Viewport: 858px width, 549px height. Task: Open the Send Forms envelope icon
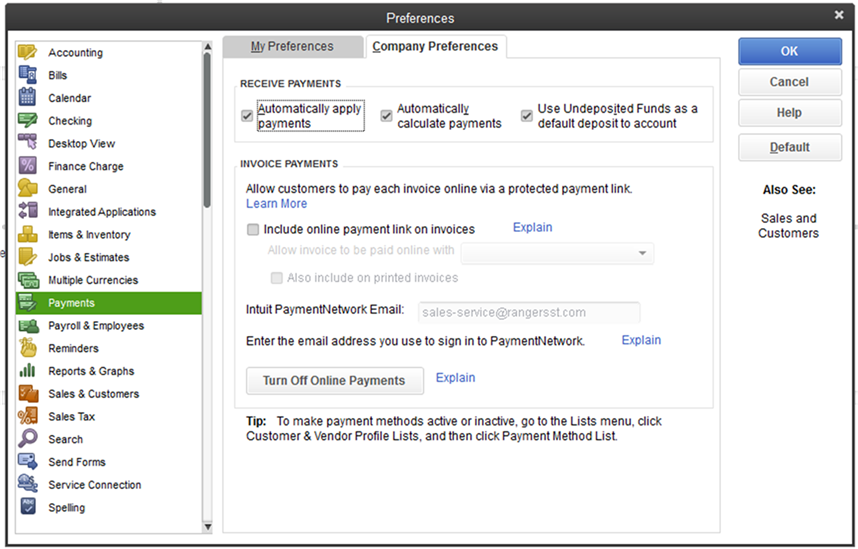click(28, 462)
